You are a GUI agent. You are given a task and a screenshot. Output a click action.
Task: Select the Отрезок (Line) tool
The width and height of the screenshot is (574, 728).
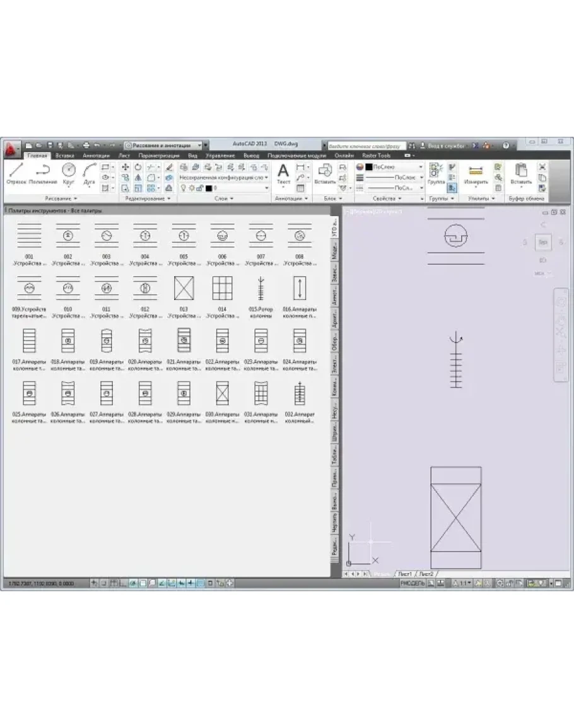[16, 172]
